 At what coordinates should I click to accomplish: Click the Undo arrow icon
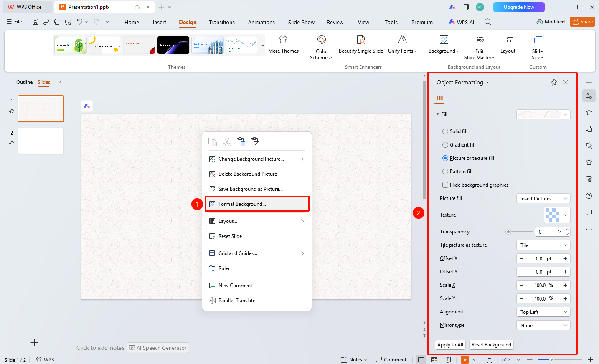[x=79, y=22]
